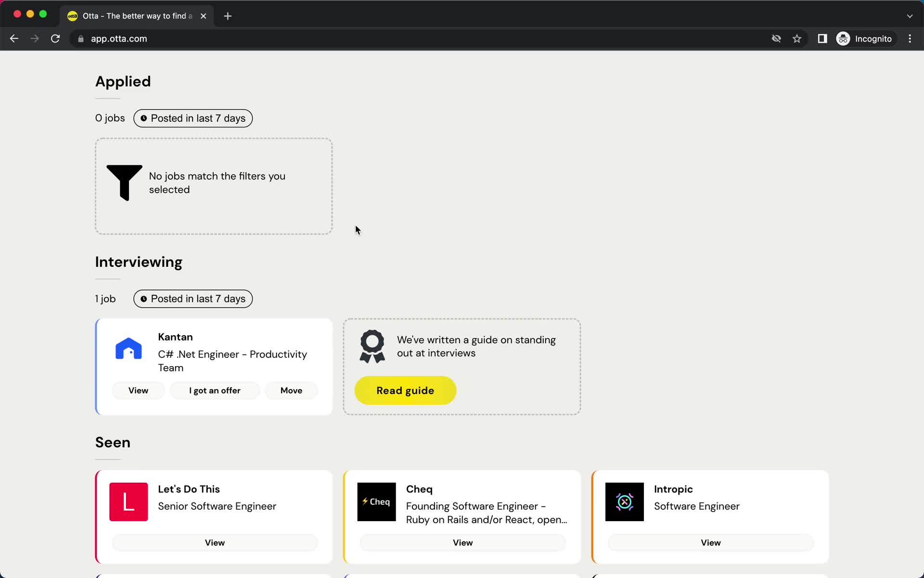Click View for Kantan C# .Net Engineer job
The height and width of the screenshot is (578, 924).
[x=138, y=390]
